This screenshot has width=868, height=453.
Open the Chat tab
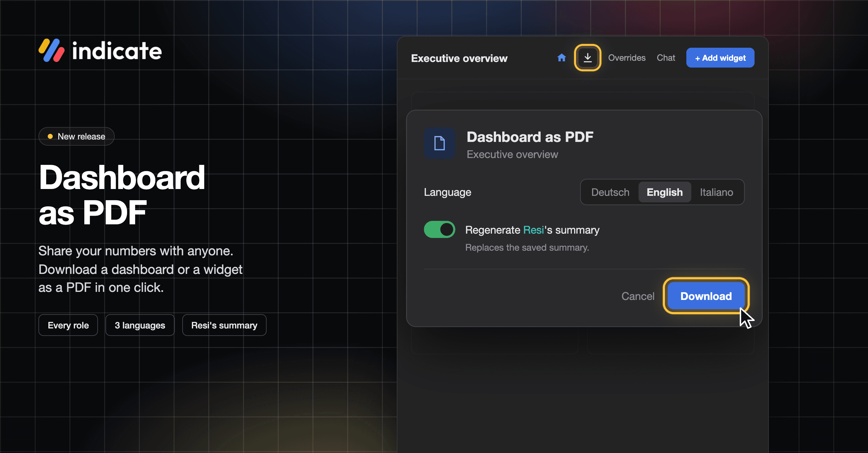pyautogui.click(x=666, y=58)
